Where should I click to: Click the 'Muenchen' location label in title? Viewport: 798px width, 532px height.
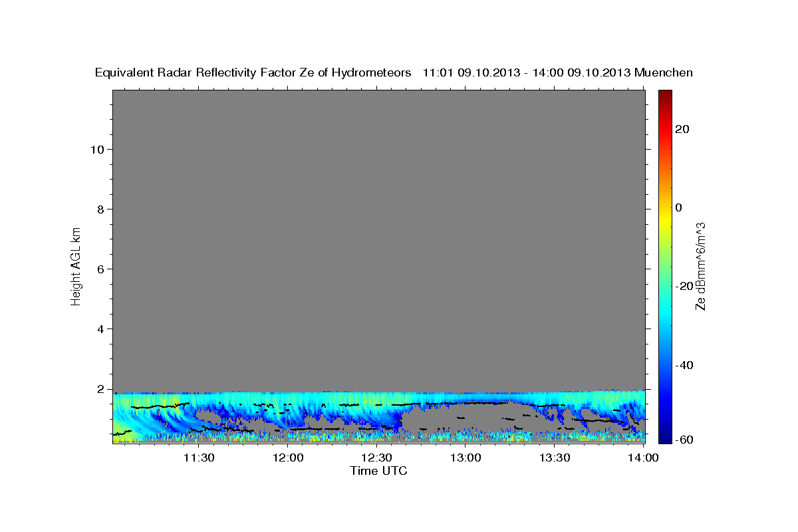(x=664, y=72)
